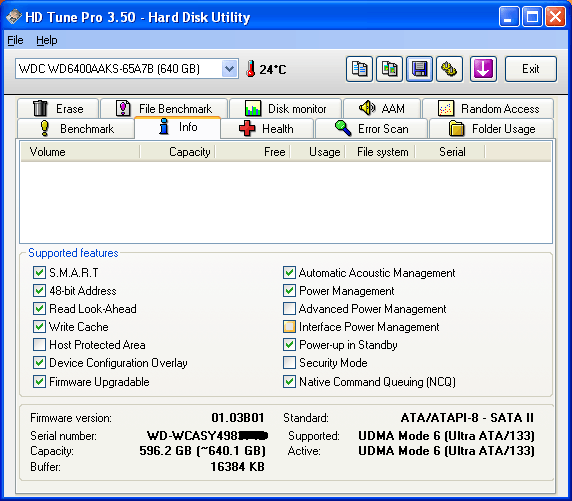Switch to the File Benchmark tab
Image resolution: width=572 pixels, height=501 pixels.
click(x=164, y=108)
